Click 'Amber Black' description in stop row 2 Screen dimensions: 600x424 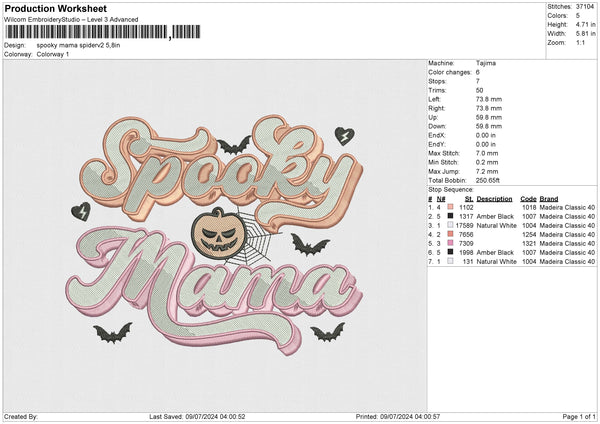pos(495,217)
